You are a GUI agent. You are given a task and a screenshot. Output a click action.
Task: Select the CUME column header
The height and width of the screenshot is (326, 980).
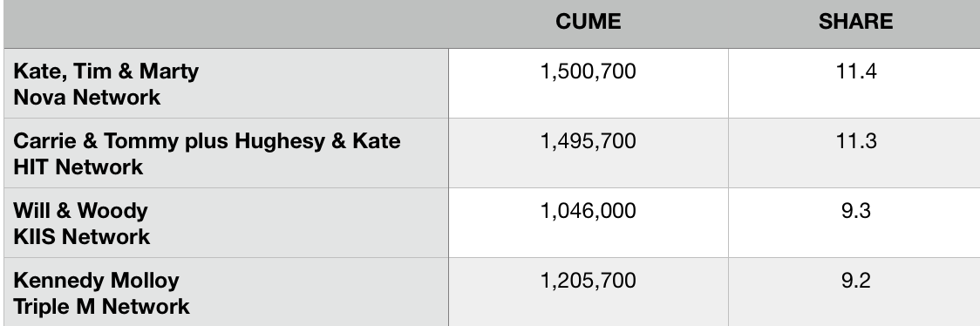point(589,22)
